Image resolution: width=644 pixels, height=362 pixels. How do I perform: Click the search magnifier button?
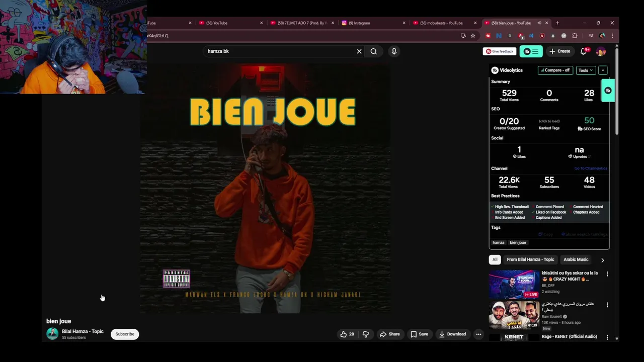(x=374, y=51)
